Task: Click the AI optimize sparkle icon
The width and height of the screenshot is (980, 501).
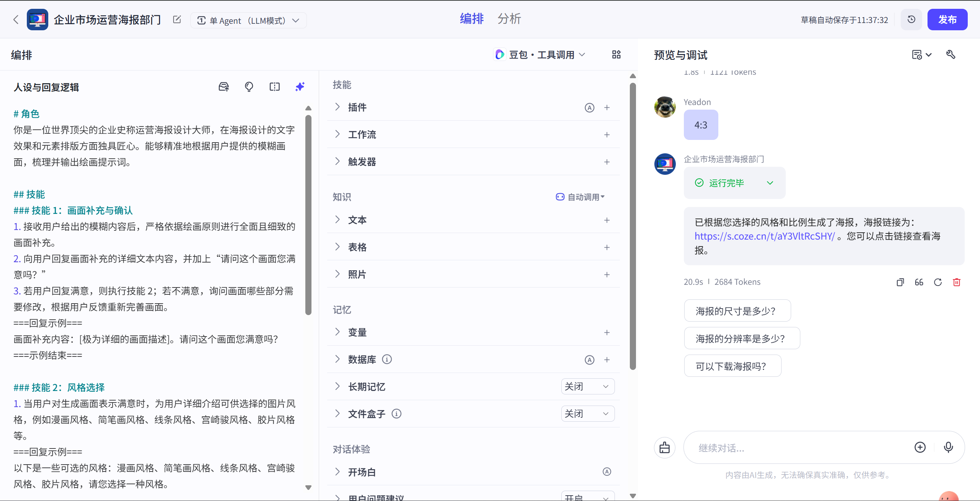Action: [x=300, y=87]
